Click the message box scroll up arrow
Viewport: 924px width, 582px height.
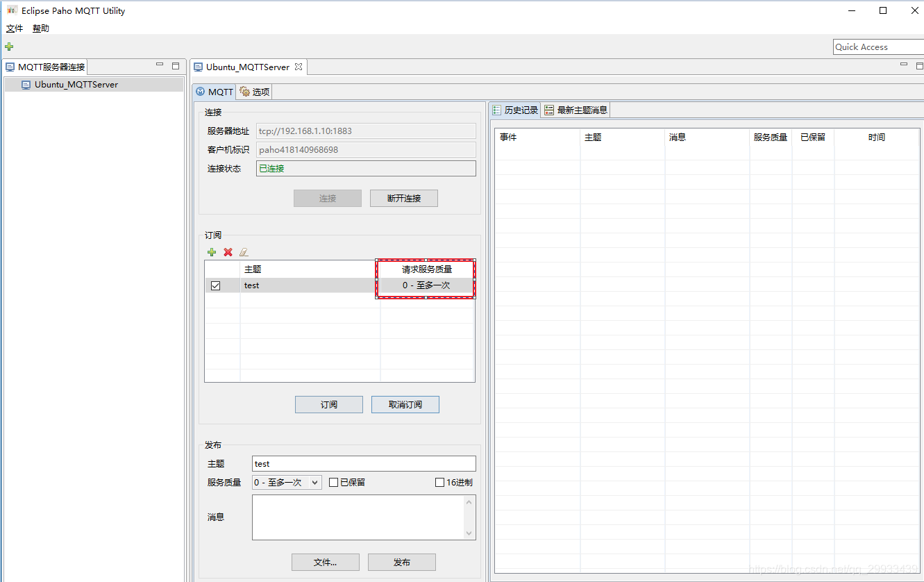(469, 502)
